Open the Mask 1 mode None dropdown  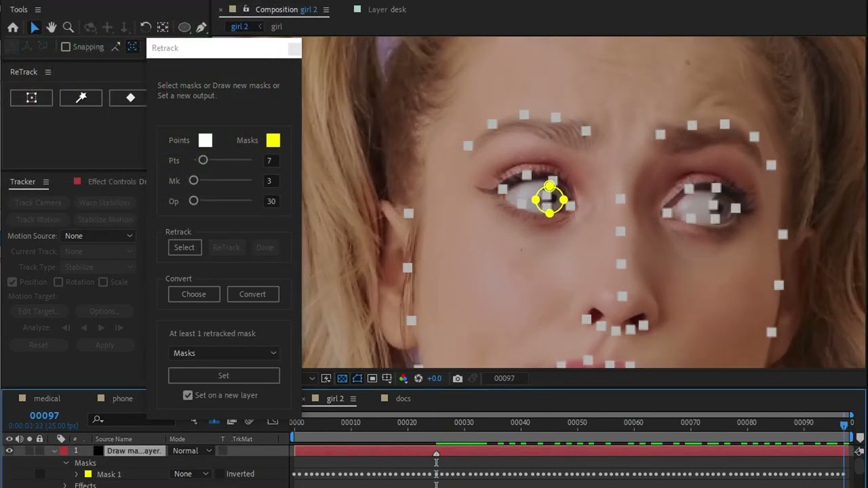click(x=191, y=474)
